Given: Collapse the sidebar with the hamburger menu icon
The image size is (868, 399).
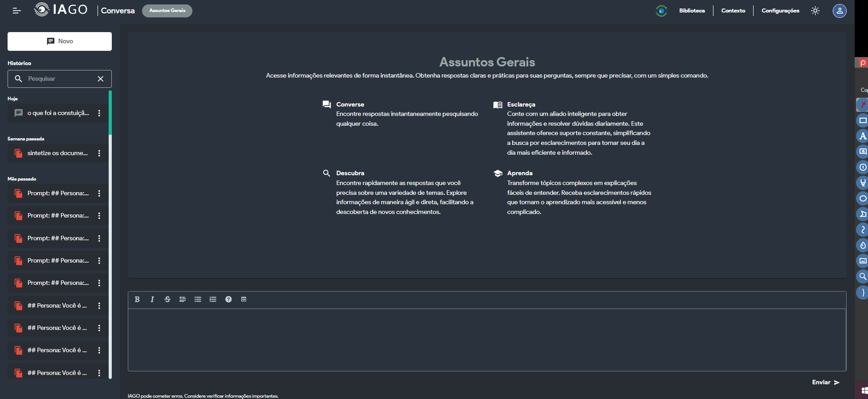Looking at the screenshot, I should pos(16,11).
